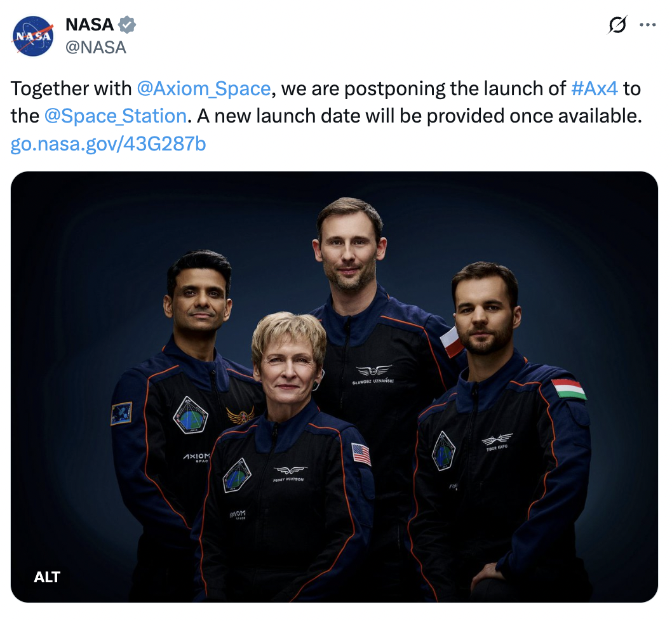Click the Axiom Space logo on leftmost suit

click(x=196, y=458)
